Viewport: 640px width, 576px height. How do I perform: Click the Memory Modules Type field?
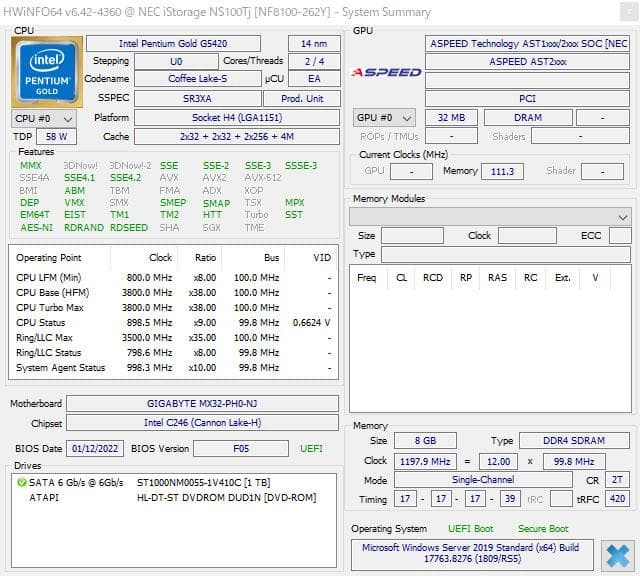click(506, 254)
